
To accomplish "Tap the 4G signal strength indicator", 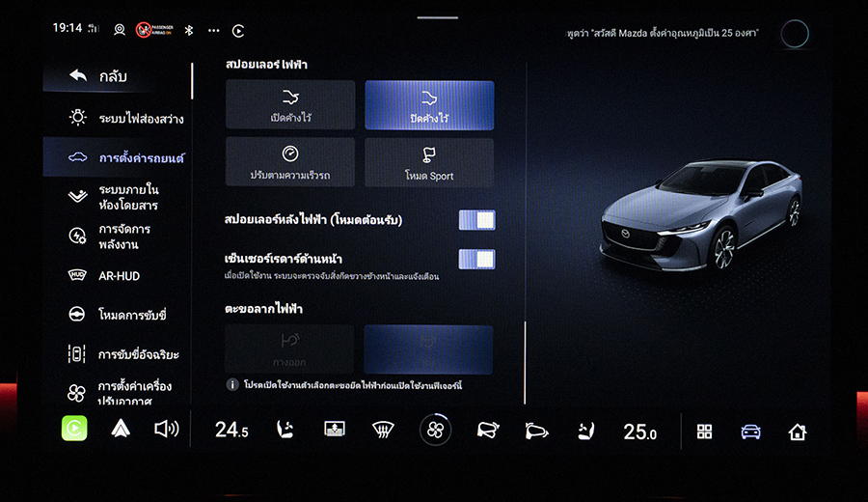I will 94,28.
